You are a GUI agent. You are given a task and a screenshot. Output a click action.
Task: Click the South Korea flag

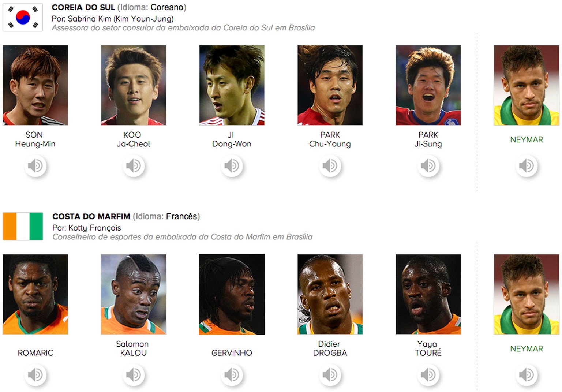tap(23, 17)
